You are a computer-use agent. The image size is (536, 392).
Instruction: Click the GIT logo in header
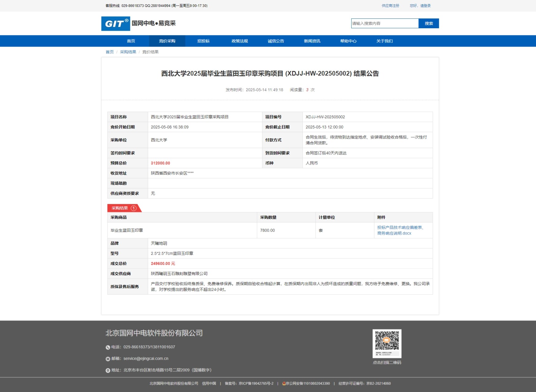point(116,24)
